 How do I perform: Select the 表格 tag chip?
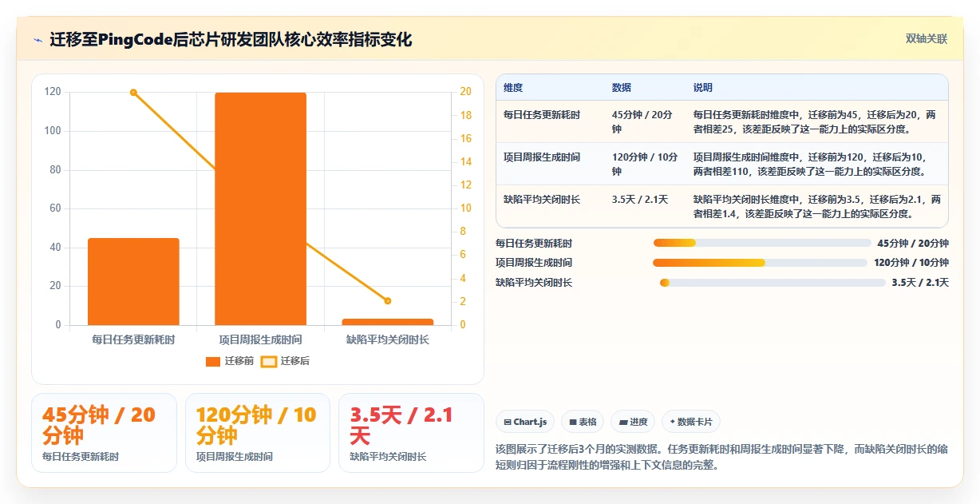tap(583, 422)
